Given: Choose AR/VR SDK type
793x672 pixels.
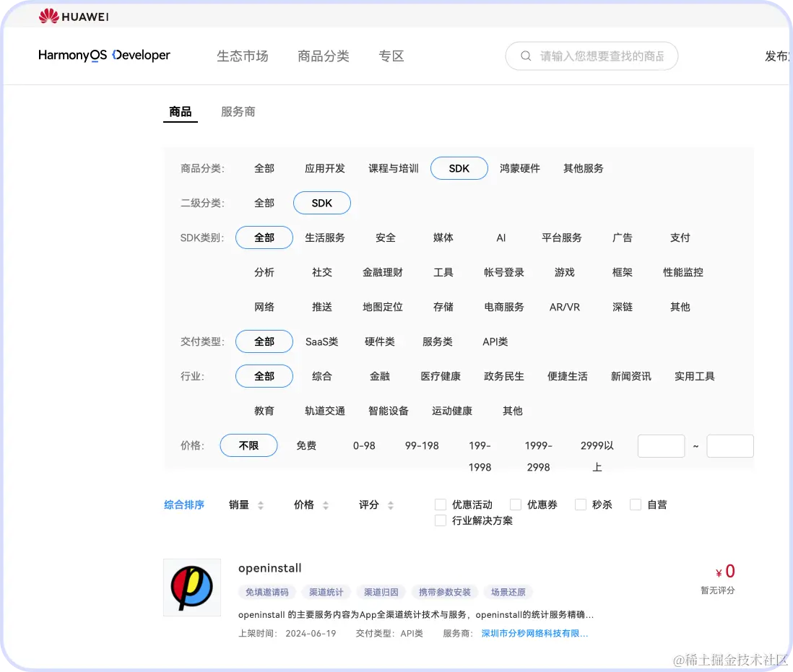Looking at the screenshot, I should point(565,307).
